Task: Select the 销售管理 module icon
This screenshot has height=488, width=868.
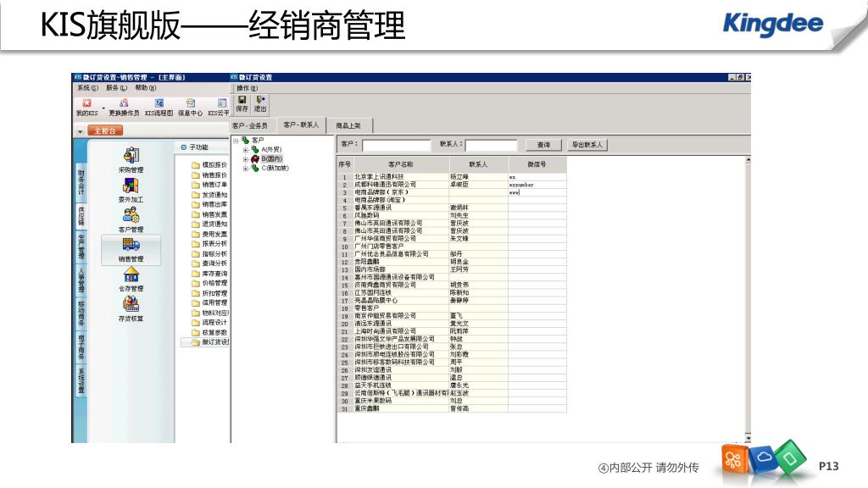Action: tap(131, 250)
